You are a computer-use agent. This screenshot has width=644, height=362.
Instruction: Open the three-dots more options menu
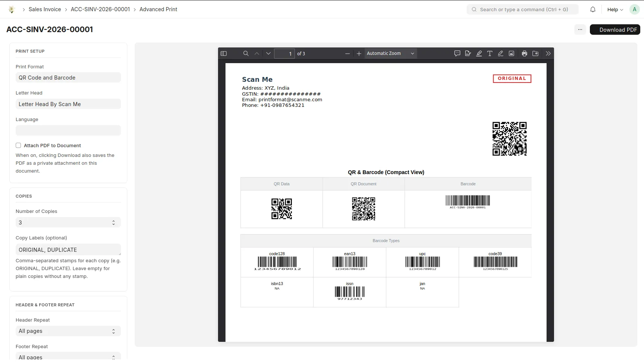tap(580, 30)
